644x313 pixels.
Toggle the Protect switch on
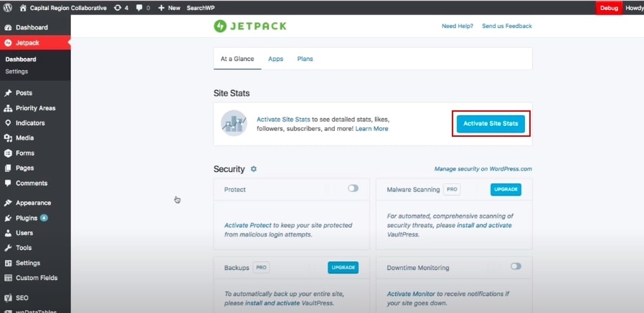coord(354,188)
